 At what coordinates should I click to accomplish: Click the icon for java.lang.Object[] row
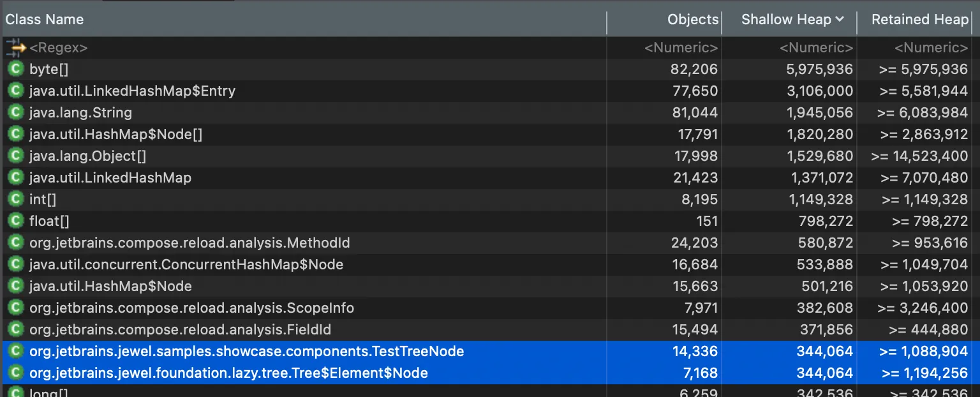[15, 156]
